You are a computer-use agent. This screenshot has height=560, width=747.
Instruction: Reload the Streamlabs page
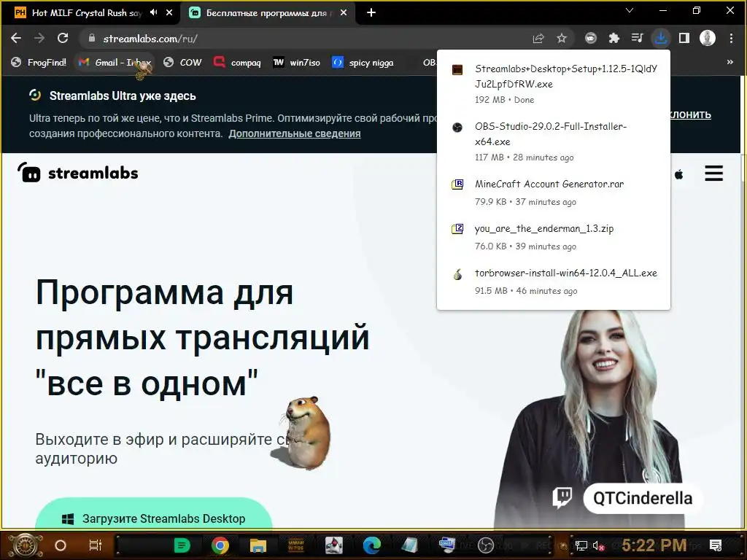point(63,38)
